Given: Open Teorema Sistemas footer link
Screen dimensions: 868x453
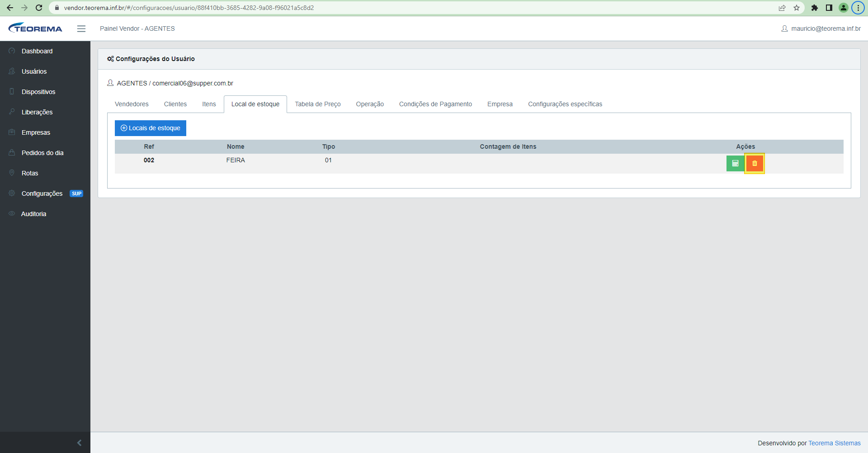Looking at the screenshot, I should pos(835,443).
